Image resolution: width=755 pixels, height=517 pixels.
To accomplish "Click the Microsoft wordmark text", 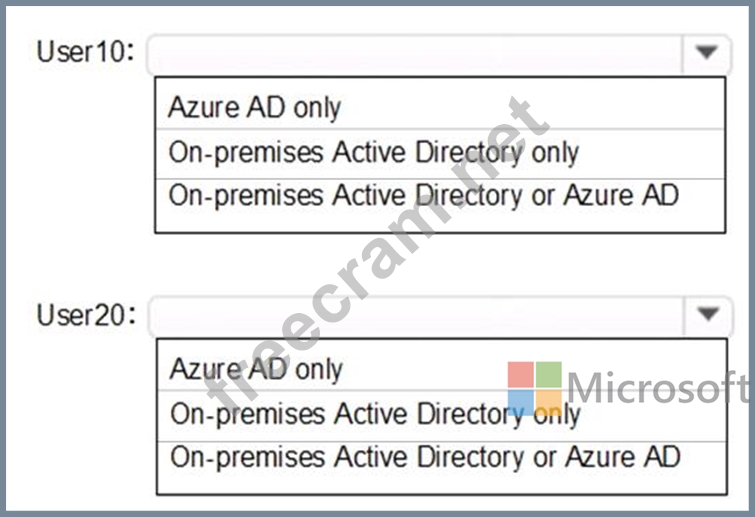I will click(x=659, y=387).
